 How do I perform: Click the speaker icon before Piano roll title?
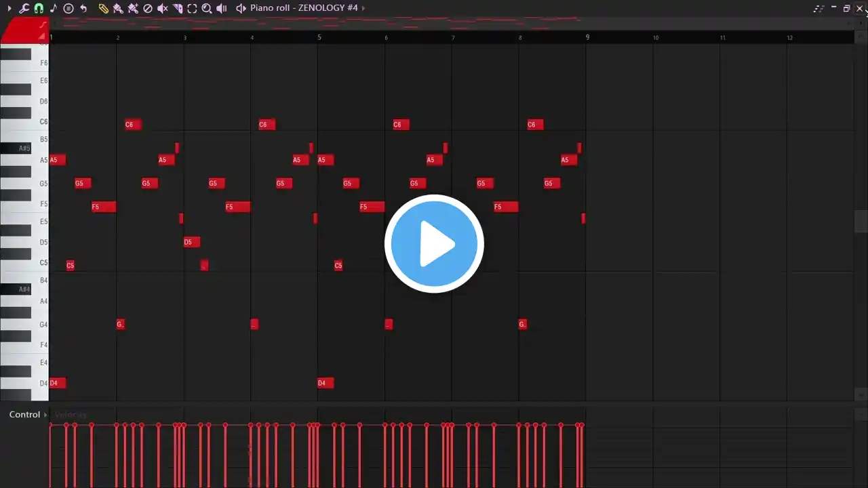coord(241,8)
